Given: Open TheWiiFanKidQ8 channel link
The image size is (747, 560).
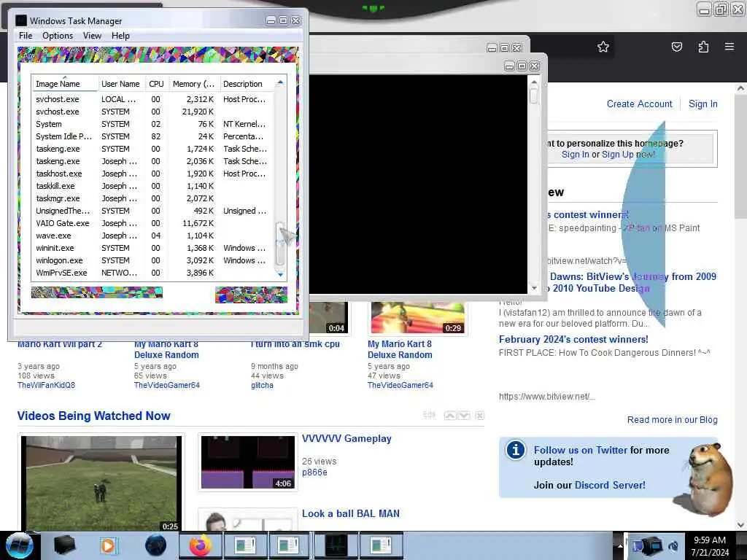Looking at the screenshot, I should pyautogui.click(x=46, y=385).
